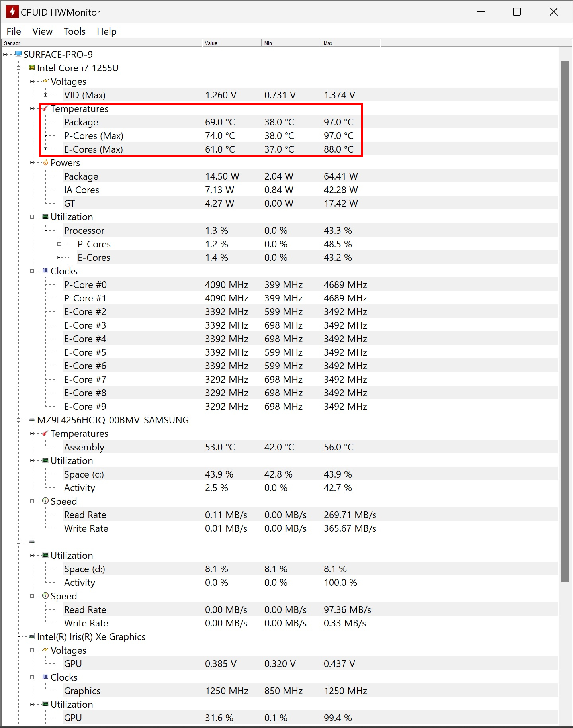Select the Space (d:) row
Screen dimensions: 573x728
[x=311, y=569]
